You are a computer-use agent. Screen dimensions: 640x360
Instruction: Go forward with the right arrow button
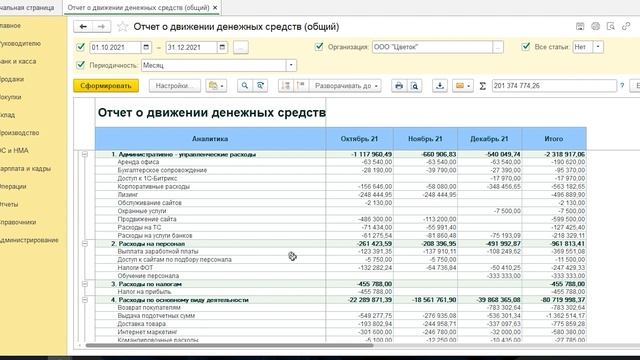pyautogui.click(x=101, y=27)
